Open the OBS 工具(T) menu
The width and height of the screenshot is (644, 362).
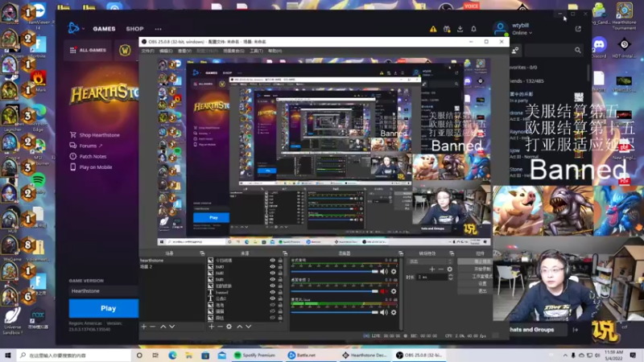(256, 51)
